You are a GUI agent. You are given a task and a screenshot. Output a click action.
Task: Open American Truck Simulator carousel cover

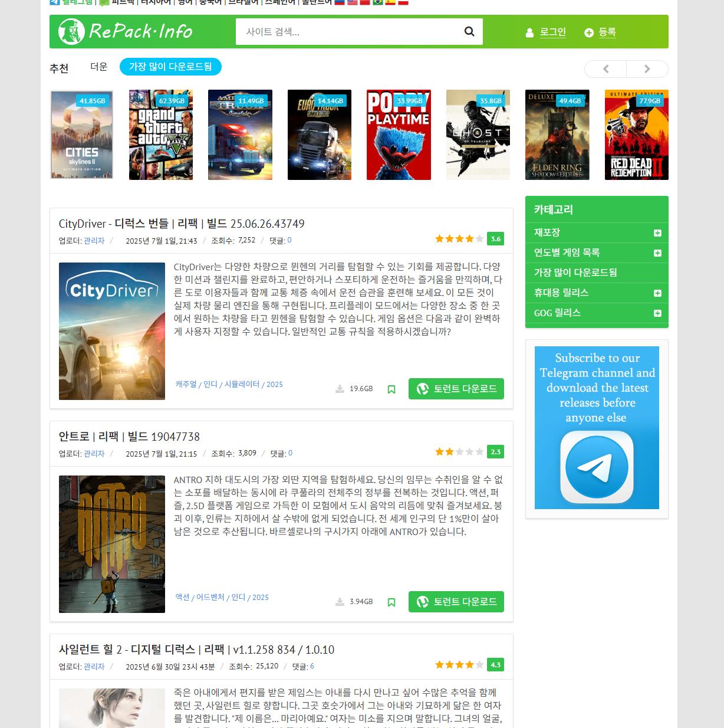[x=240, y=135]
